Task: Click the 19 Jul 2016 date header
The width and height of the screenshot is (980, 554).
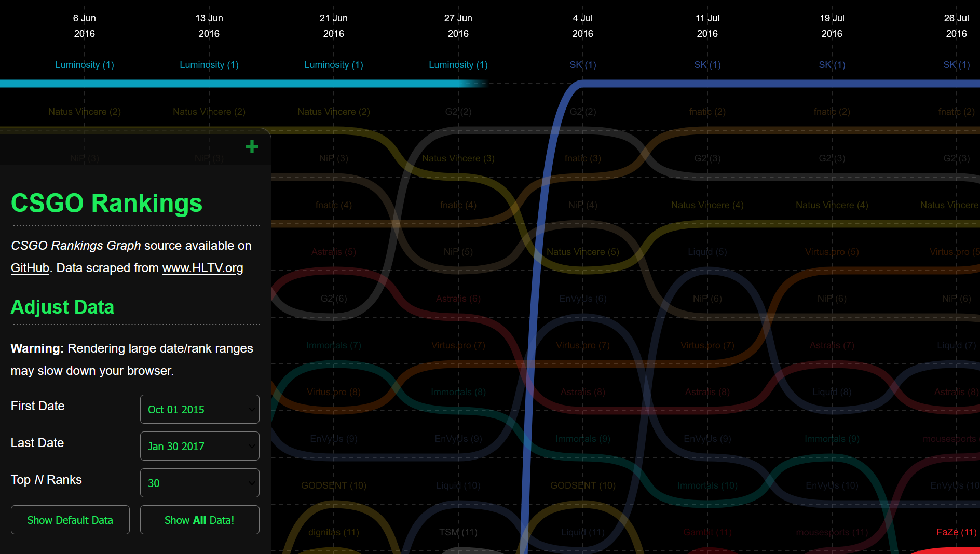Action: point(832,26)
